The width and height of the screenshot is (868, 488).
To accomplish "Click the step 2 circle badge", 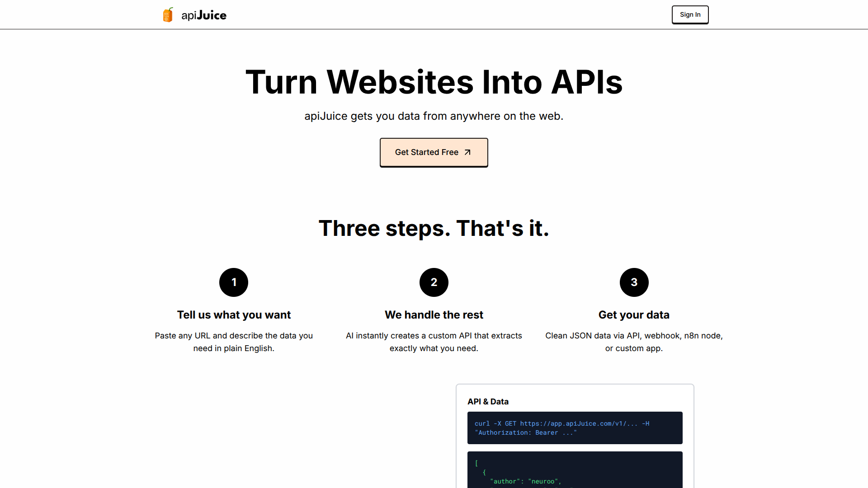I will (434, 282).
